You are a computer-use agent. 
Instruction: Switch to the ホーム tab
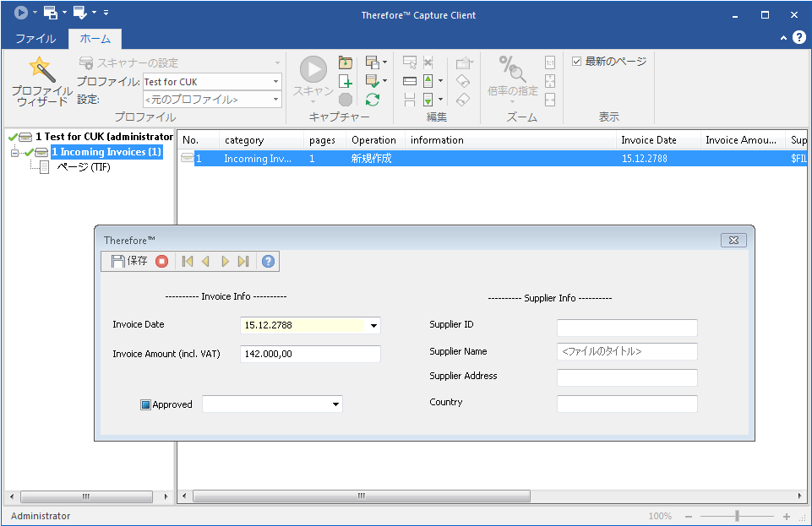click(x=95, y=39)
